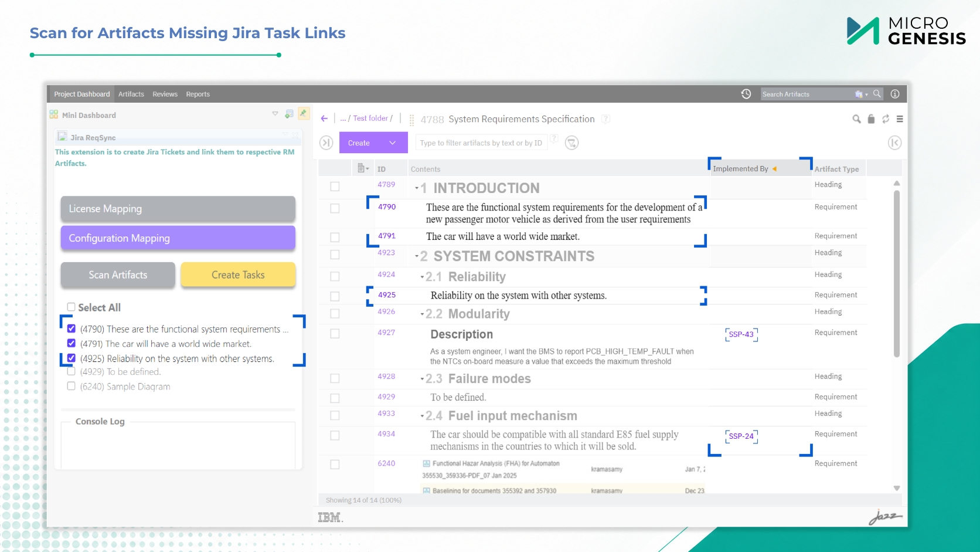The height and width of the screenshot is (552, 980).
Task: Click the lock icon in module header
Action: [871, 119]
